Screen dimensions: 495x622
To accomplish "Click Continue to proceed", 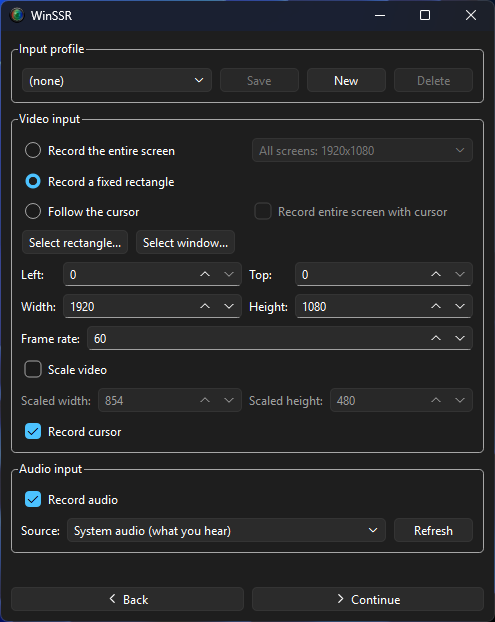I will click(368, 599).
